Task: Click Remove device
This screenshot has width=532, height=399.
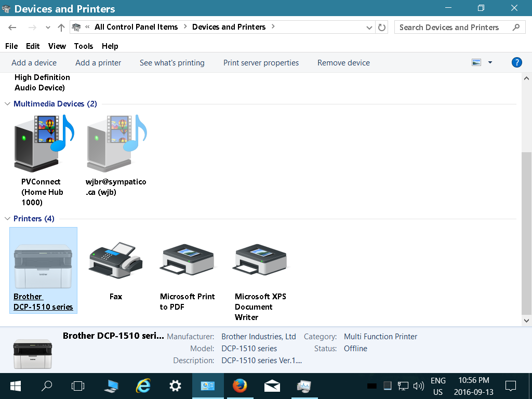Action: tap(344, 63)
